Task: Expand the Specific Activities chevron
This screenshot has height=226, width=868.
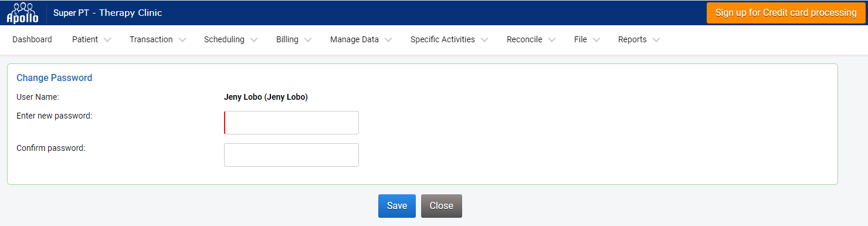Action: click(x=484, y=40)
